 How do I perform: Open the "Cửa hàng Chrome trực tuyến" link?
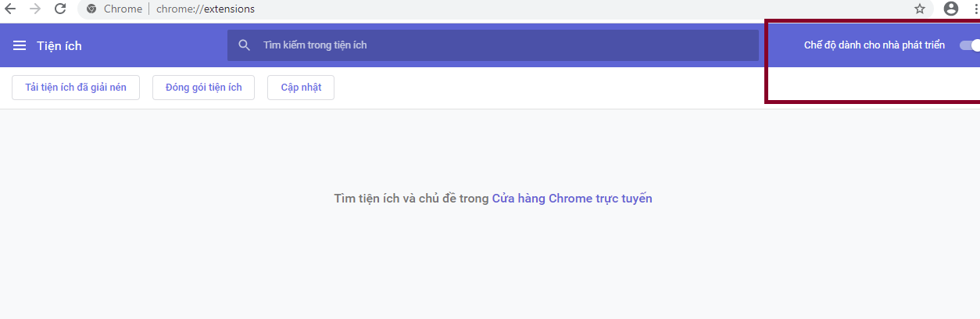(x=572, y=199)
